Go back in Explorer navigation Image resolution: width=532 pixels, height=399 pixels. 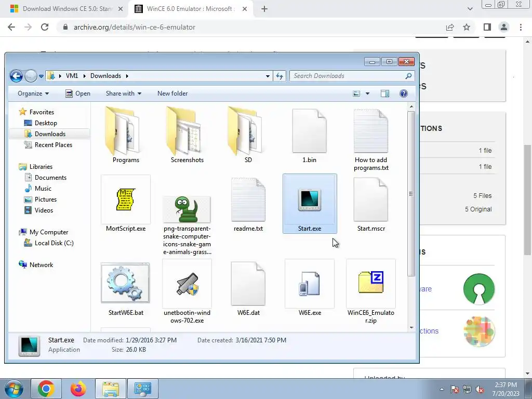pos(16,76)
